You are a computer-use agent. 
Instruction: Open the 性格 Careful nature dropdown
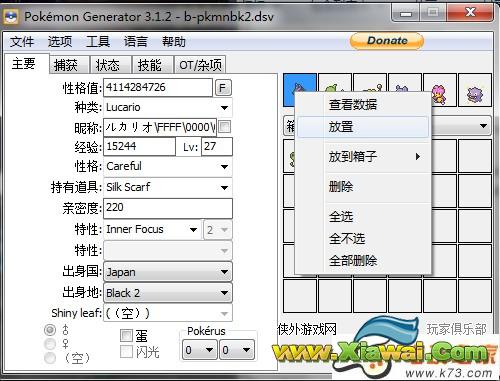pyautogui.click(x=168, y=166)
